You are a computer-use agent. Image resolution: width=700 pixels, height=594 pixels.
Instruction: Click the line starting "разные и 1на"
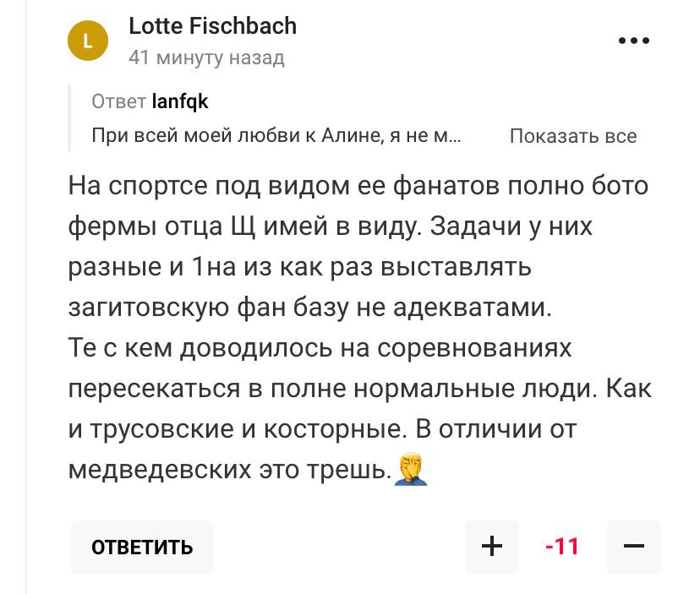(299, 267)
